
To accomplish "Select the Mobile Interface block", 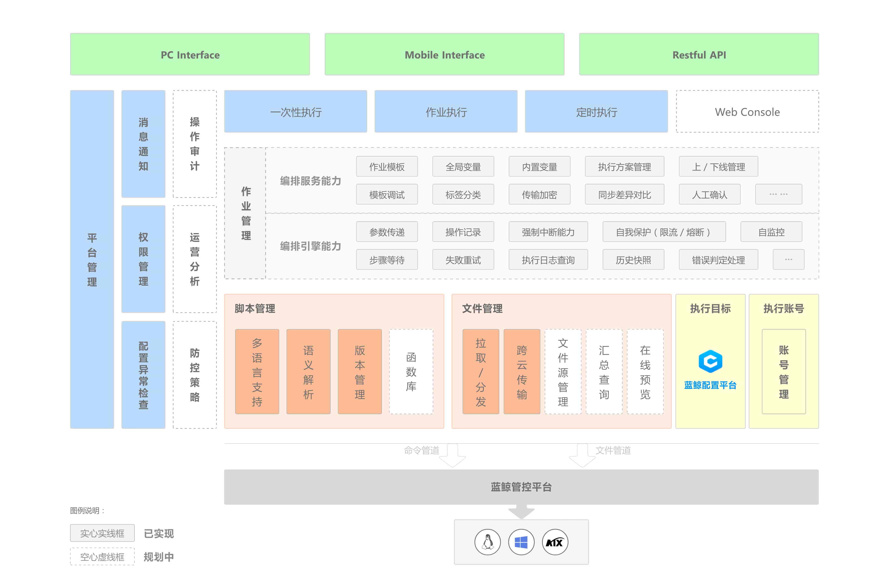I will click(444, 54).
